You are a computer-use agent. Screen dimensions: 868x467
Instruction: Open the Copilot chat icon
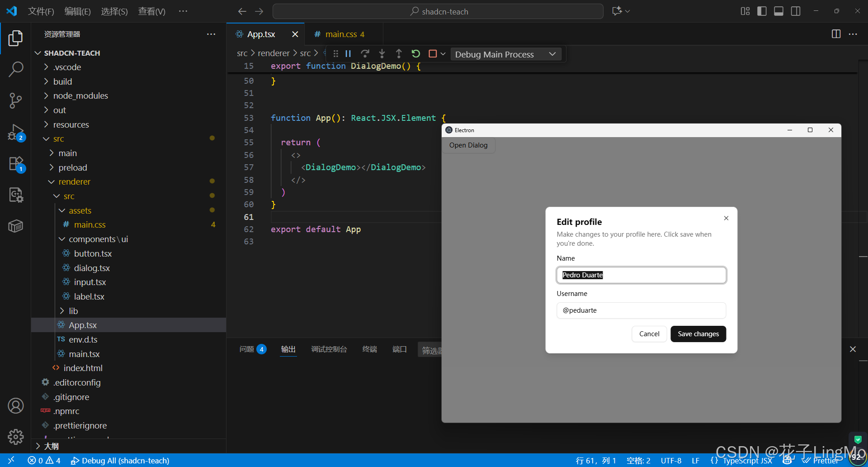617,11
